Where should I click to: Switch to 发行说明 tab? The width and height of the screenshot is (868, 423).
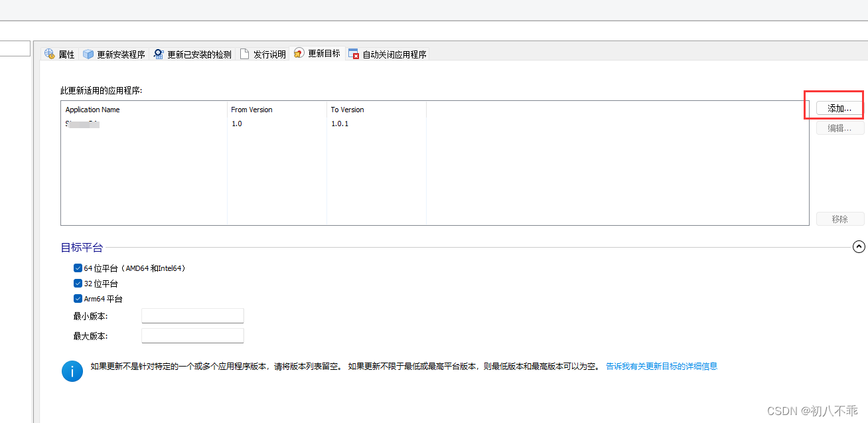pyautogui.click(x=262, y=54)
